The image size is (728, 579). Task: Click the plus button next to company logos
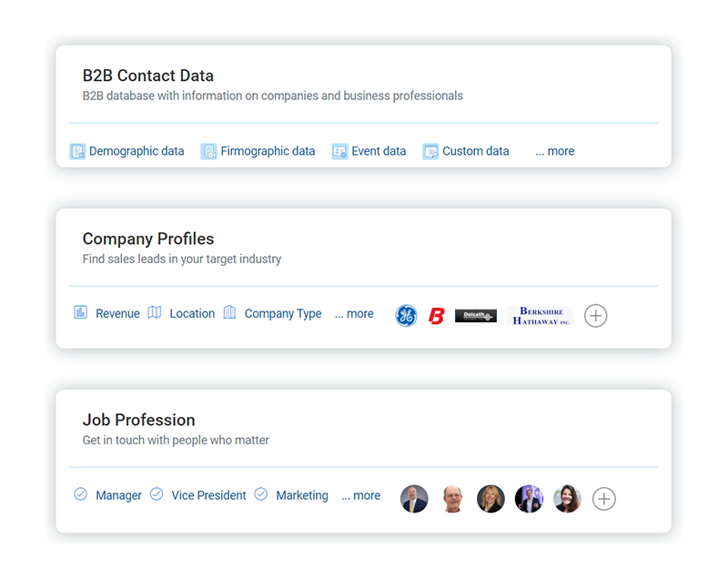point(595,316)
